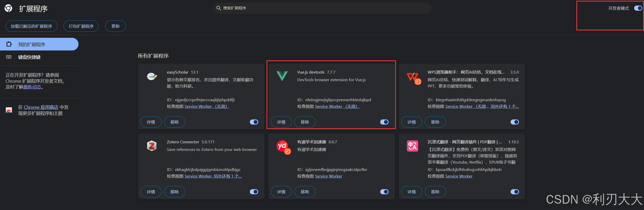Click the Vue.js devtools green V icon
The height and width of the screenshot is (210, 644).
click(x=282, y=76)
